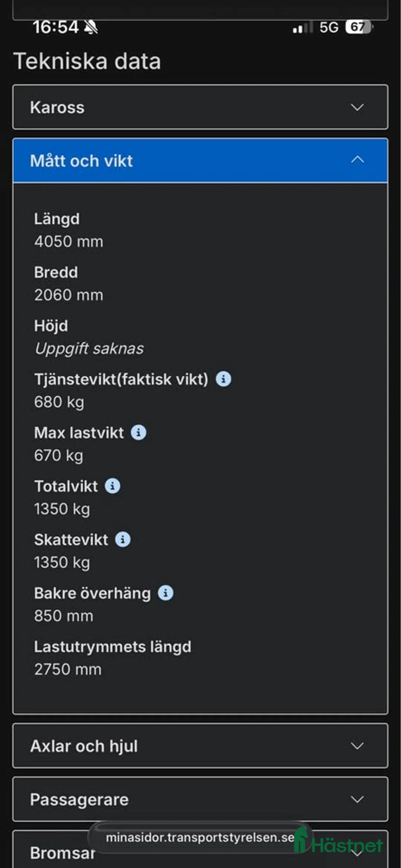Open the Totalvikt info icon
The image size is (401, 868).
(113, 485)
